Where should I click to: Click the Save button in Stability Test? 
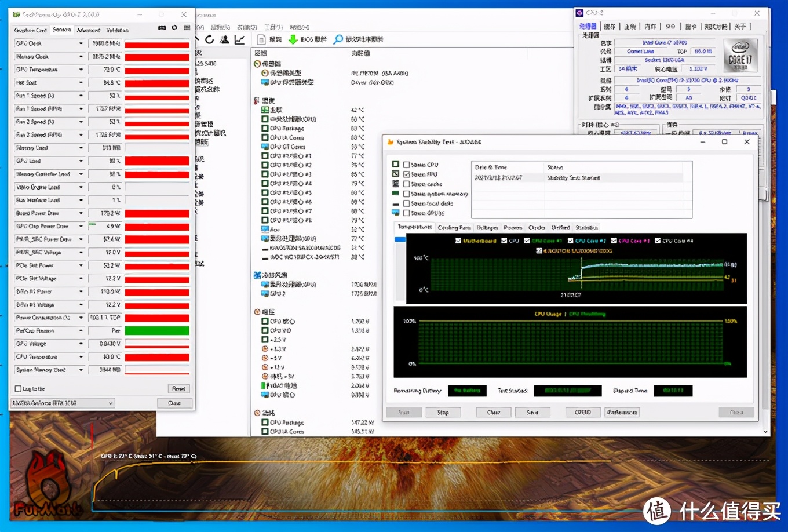[532, 413]
